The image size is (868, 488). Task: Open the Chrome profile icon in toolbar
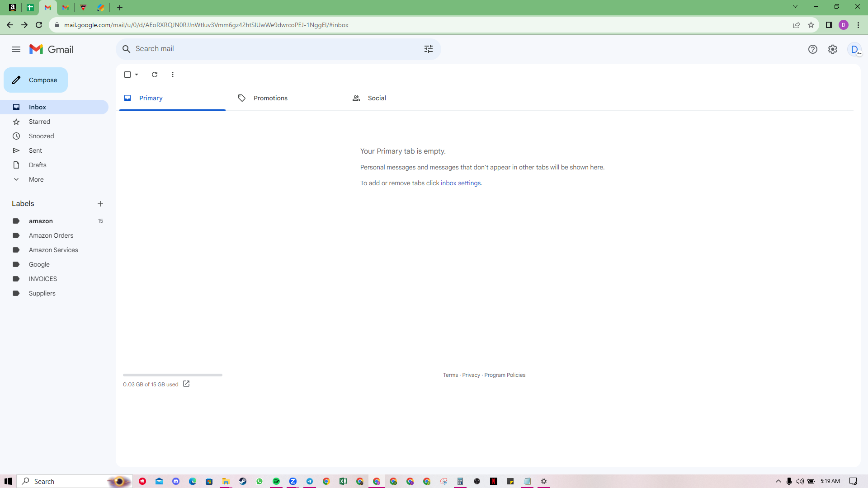(x=844, y=25)
